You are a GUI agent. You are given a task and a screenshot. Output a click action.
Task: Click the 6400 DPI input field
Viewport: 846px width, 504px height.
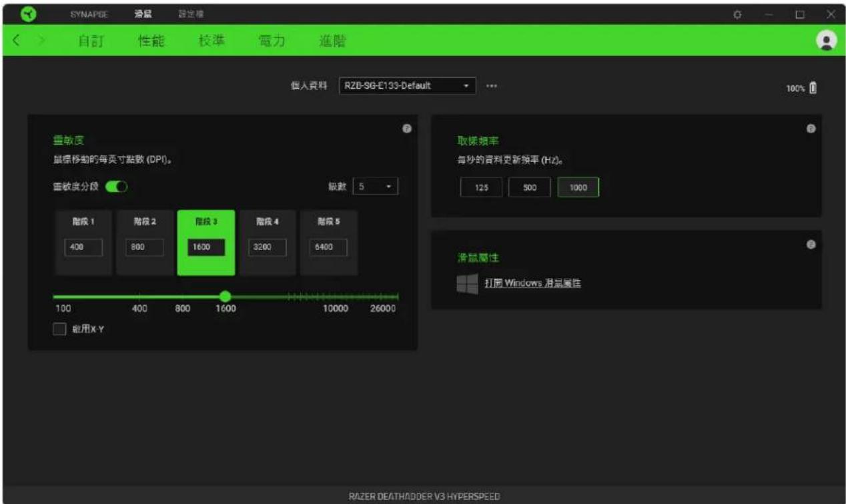[x=329, y=247]
